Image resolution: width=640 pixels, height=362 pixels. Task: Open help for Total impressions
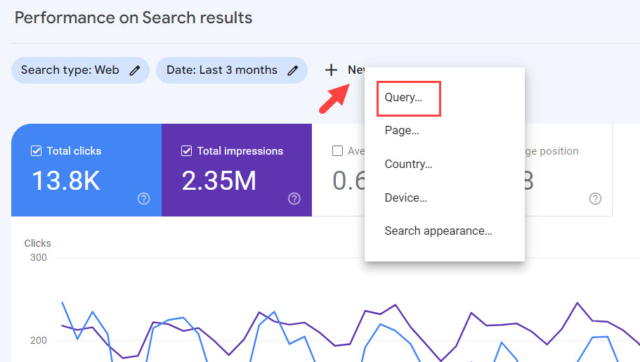pos(294,199)
